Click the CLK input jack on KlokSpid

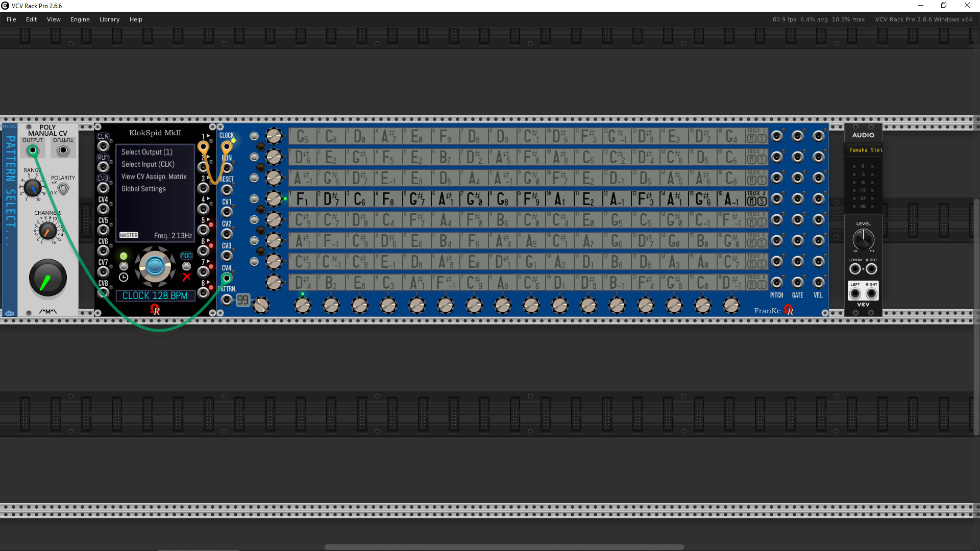(x=103, y=147)
